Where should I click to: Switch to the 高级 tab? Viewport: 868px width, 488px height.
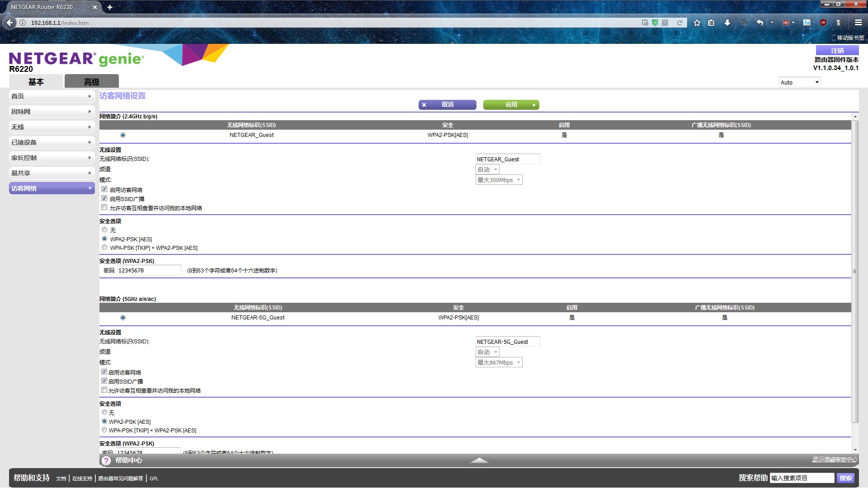92,81
